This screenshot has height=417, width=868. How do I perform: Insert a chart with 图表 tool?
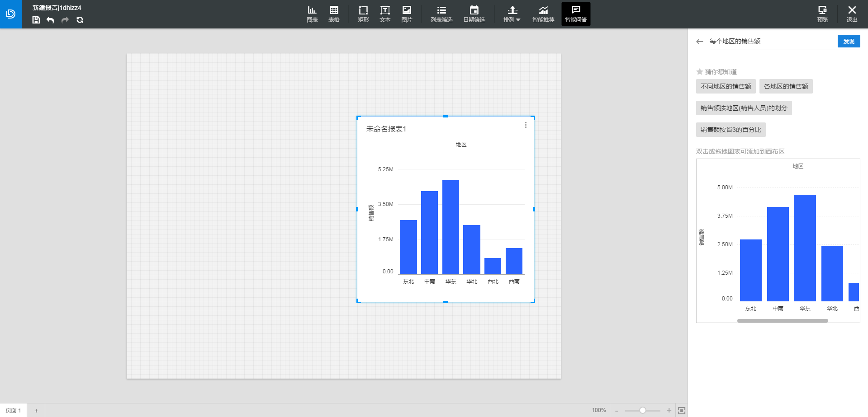(312, 14)
